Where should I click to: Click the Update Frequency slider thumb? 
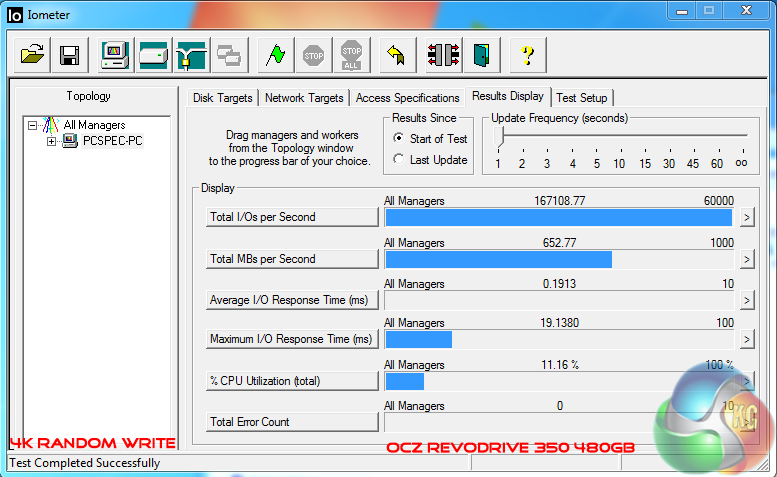click(499, 137)
